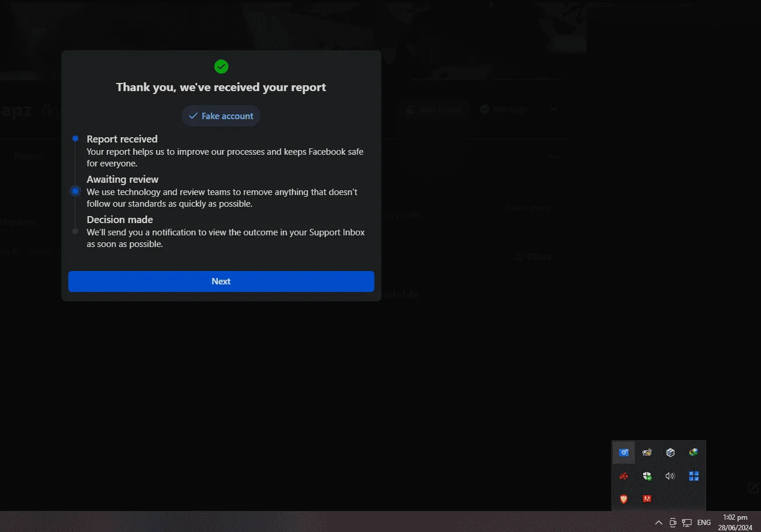Open the red dots cluster tray icon
This screenshot has height=532, width=761.
click(624, 476)
